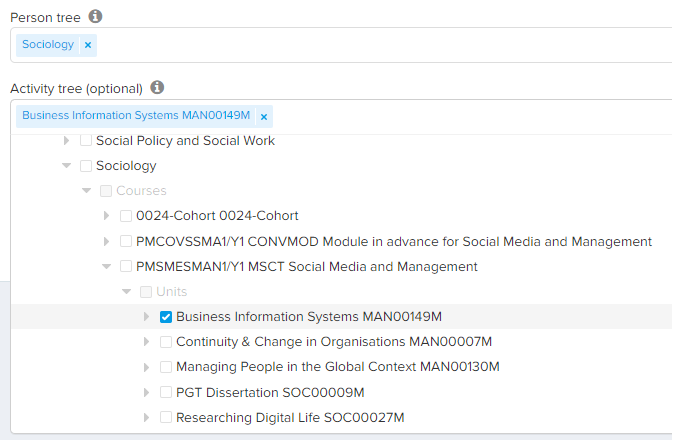Uncheck Business Information Systems MAN00149M checkbox

click(166, 317)
